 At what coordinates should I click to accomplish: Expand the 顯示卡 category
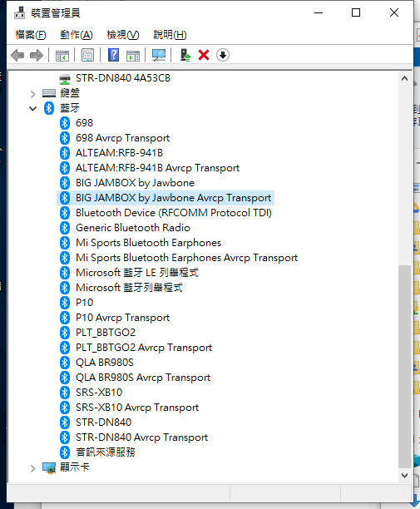coord(32,468)
